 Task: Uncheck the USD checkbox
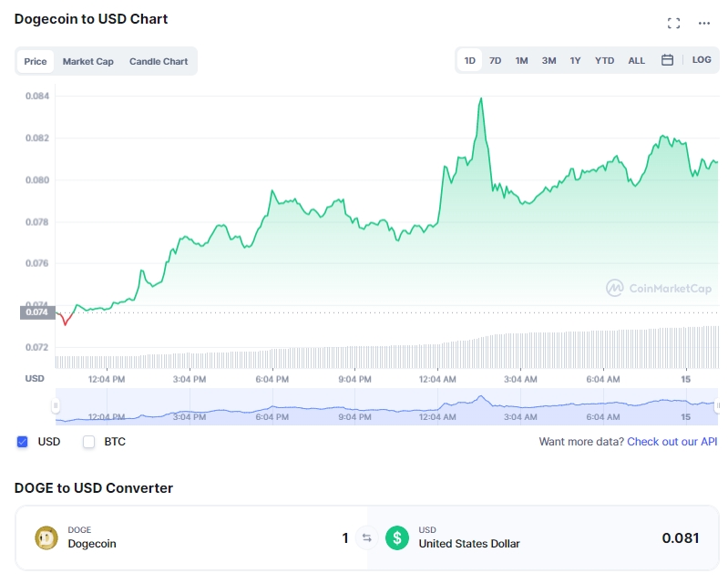(22, 442)
